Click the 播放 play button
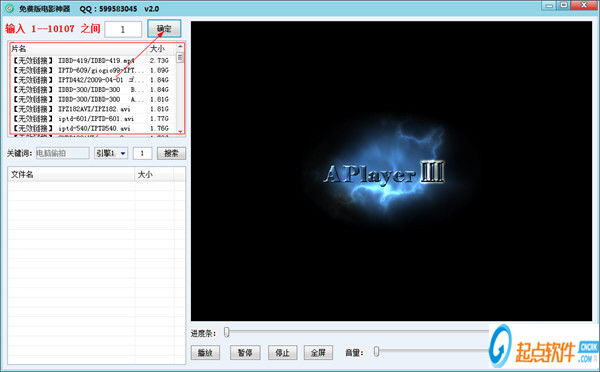This screenshot has height=372, width=600. coord(205,352)
